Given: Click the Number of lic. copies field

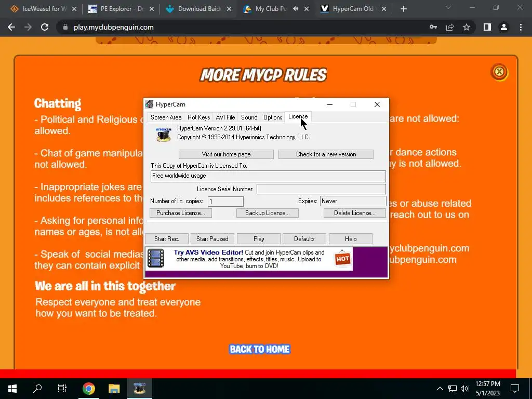Looking at the screenshot, I should pyautogui.click(x=225, y=201).
